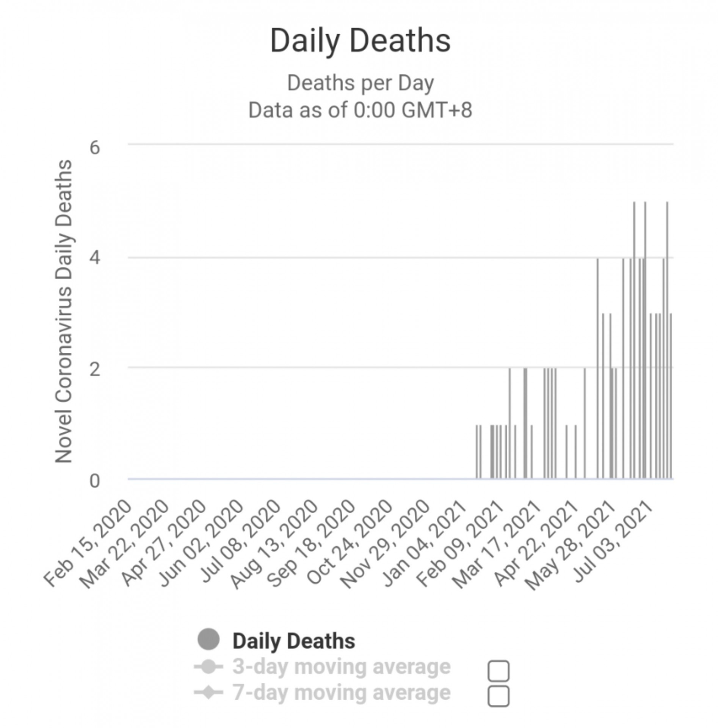The width and height of the screenshot is (718, 728).
Task: Show the 3-day moving average series label
Action: click(342, 667)
